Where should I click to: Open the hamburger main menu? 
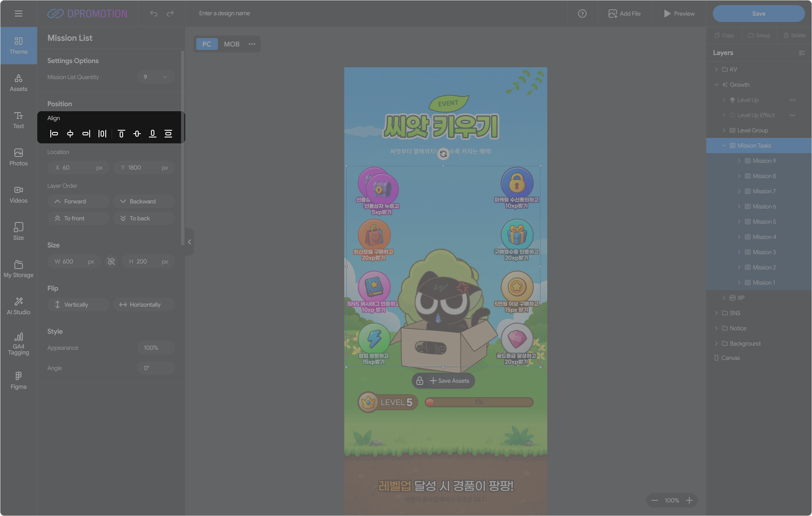pos(19,14)
